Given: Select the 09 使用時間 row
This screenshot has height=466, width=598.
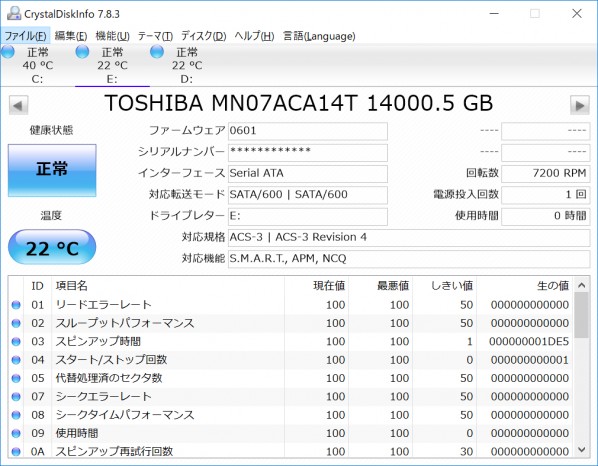Looking at the screenshot, I should [291, 433].
